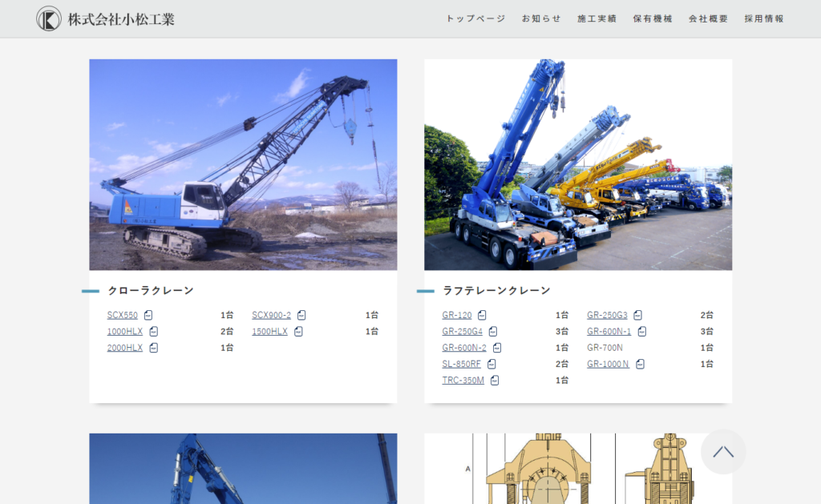Image resolution: width=821 pixels, height=504 pixels.
Task: Click the 3台 count beside GR-250G4
Action: coord(562,331)
